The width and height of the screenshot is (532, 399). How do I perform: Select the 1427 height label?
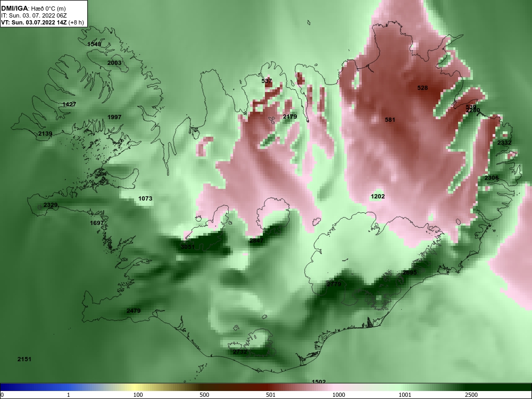69,104
